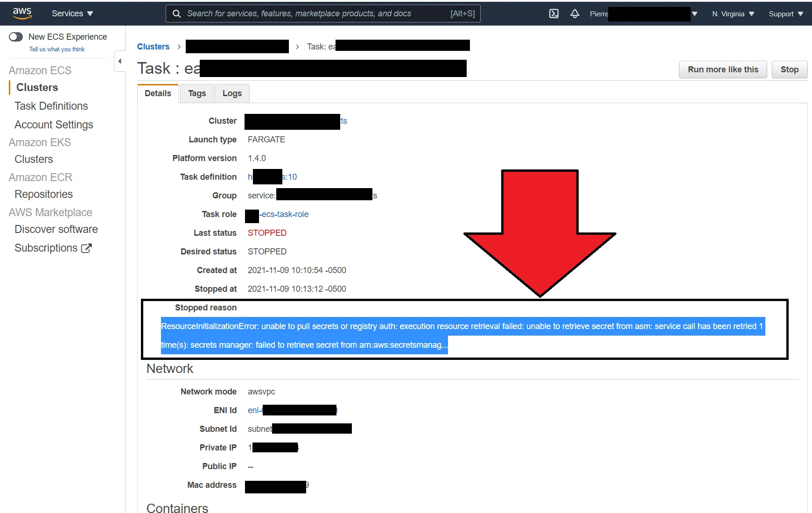Click the Created at timestamp 10:10:54
Screen dimensions: 812x513
297,270
